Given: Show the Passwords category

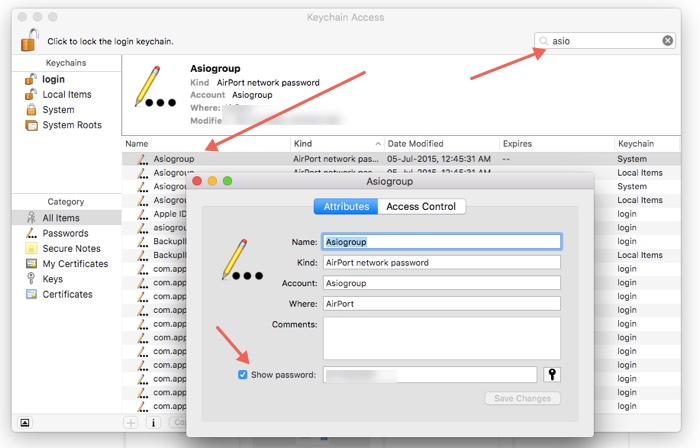Looking at the screenshot, I should (x=67, y=233).
